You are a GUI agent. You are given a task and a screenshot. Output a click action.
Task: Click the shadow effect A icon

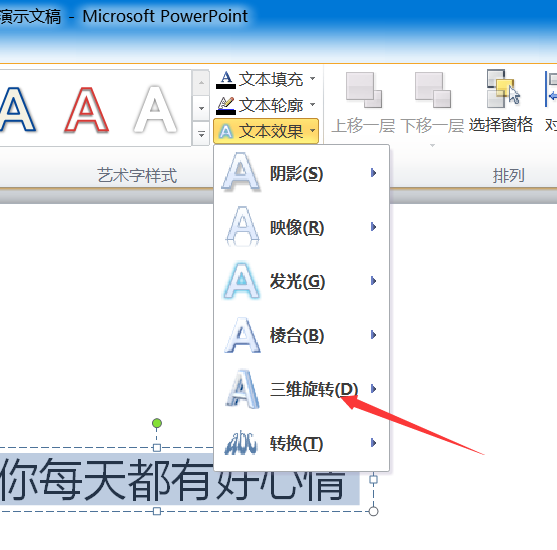coord(241,172)
